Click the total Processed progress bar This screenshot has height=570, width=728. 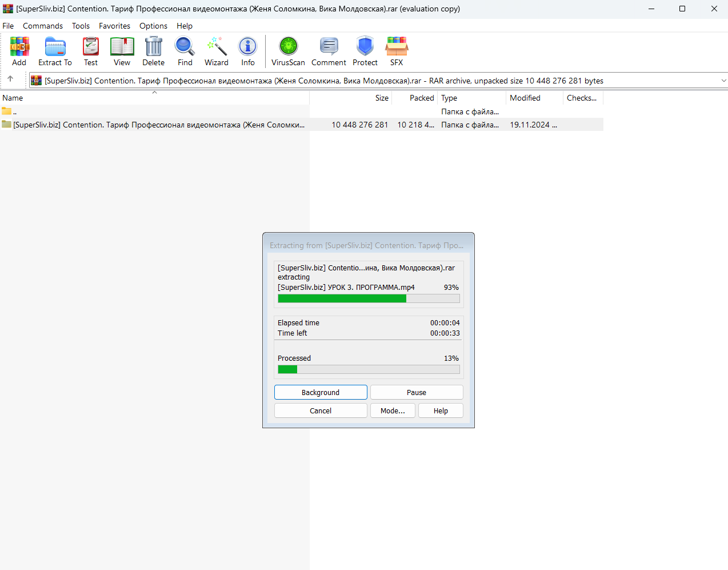coord(369,369)
